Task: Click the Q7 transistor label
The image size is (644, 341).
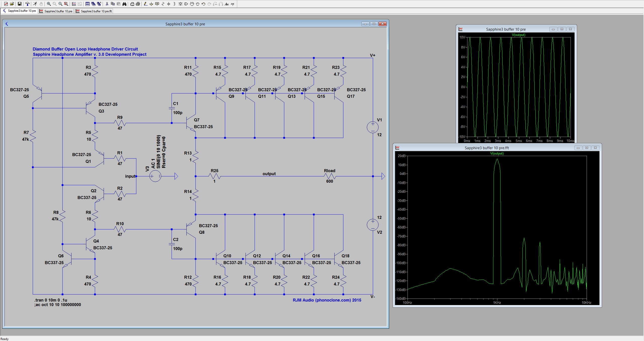Action: (x=197, y=120)
